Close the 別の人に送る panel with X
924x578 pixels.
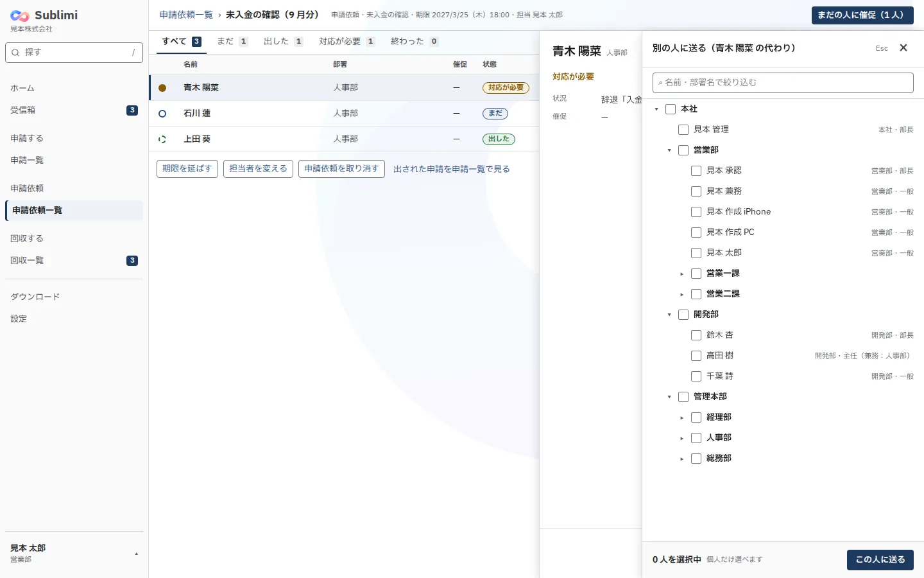pos(903,48)
